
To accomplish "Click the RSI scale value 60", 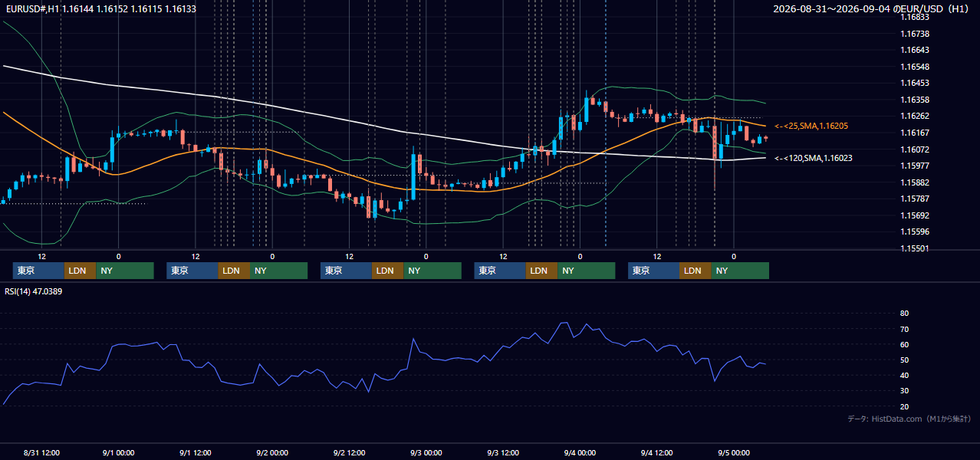I will [x=904, y=344].
